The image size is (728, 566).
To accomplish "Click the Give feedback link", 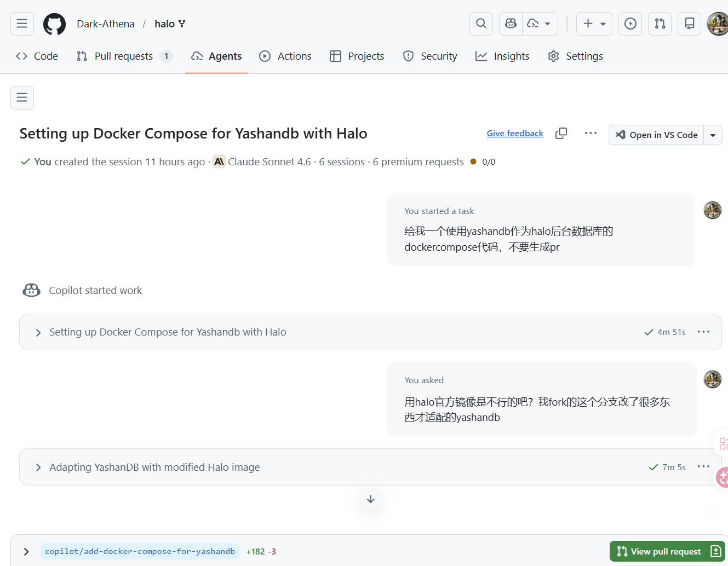I will pos(515,134).
